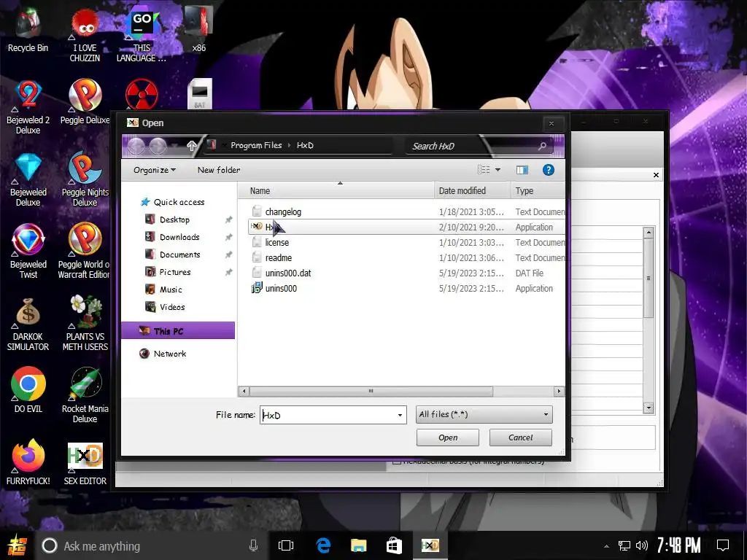The width and height of the screenshot is (747, 560).
Task: Click the New folder button
Action: (219, 170)
